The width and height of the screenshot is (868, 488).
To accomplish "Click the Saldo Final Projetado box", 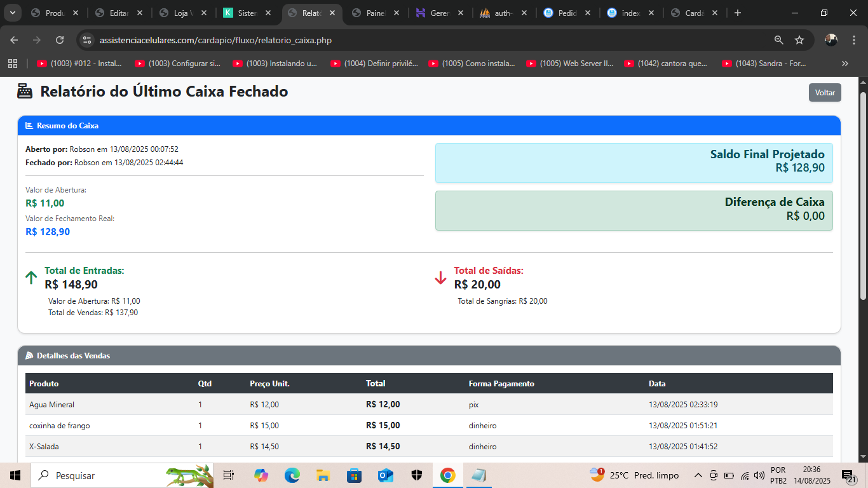I will click(634, 163).
